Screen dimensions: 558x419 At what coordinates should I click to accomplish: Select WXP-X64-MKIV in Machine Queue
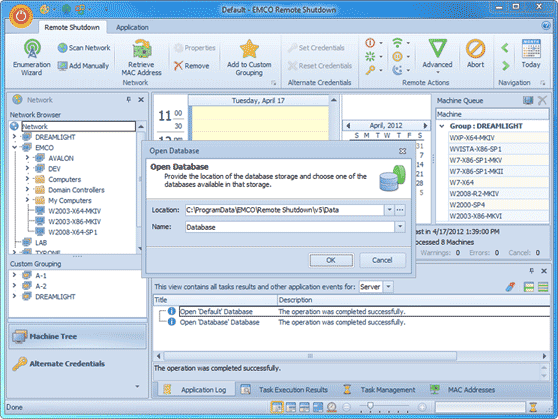(498, 138)
